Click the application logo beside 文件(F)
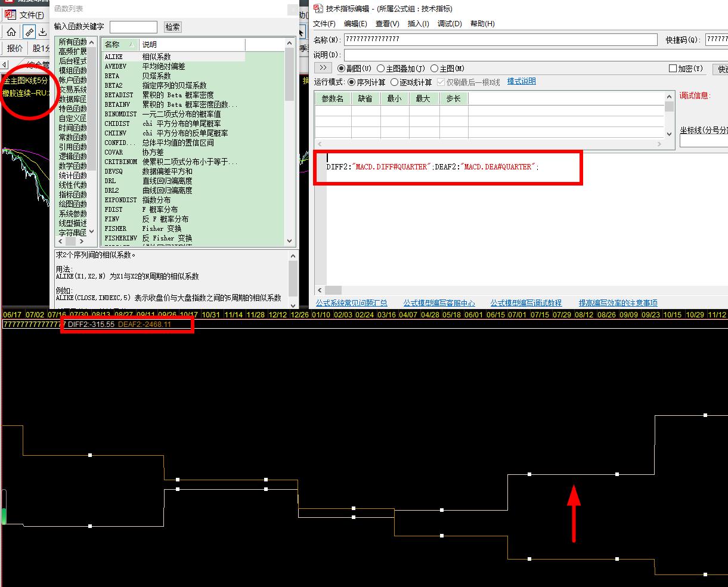The image size is (728, 587). tap(10, 15)
